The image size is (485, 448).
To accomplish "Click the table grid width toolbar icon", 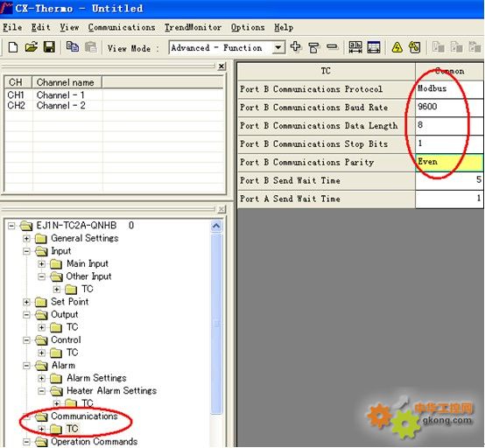I will (374, 47).
